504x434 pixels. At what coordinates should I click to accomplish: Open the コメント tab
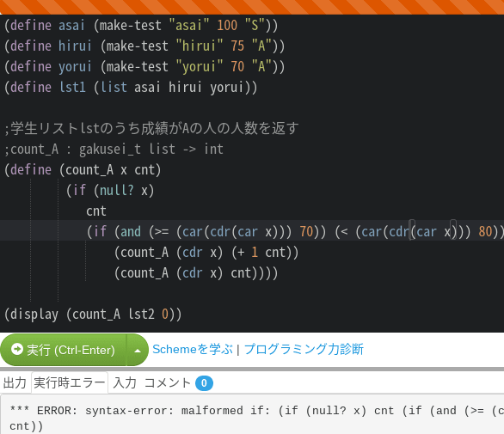coord(168,383)
